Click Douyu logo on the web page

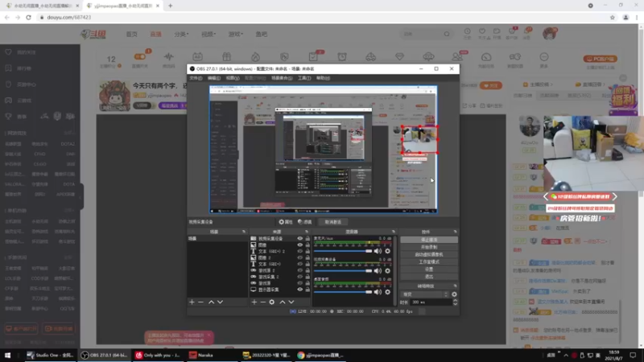coord(93,35)
